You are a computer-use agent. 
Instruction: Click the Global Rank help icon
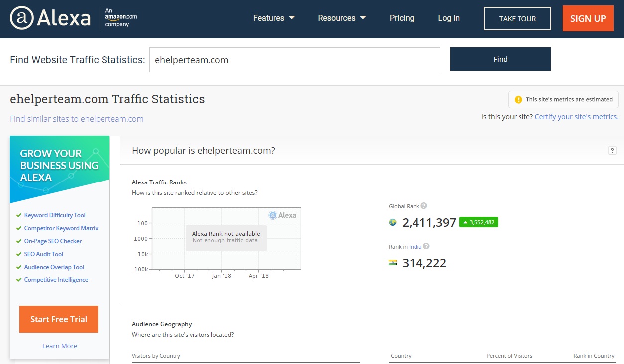click(x=424, y=206)
